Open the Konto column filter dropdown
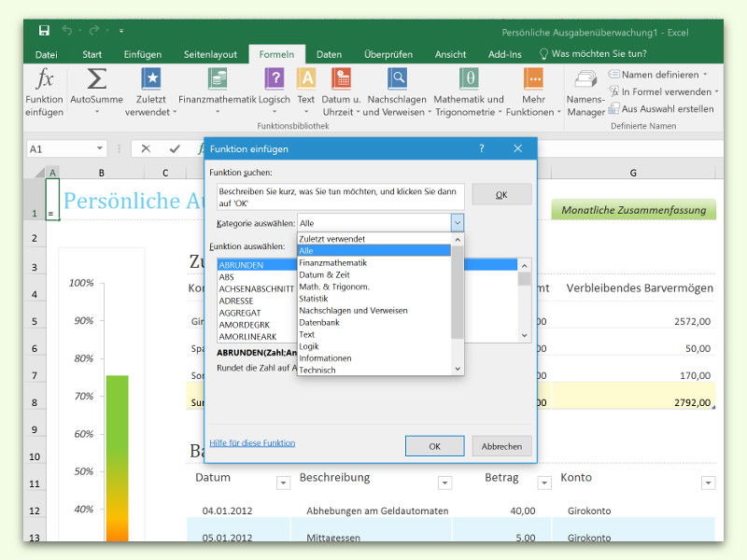 coord(709,483)
